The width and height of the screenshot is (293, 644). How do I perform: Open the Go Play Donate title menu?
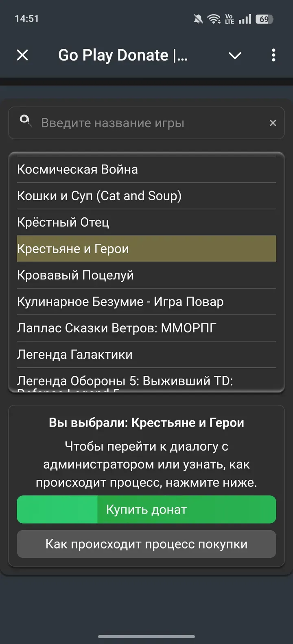(x=123, y=55)
